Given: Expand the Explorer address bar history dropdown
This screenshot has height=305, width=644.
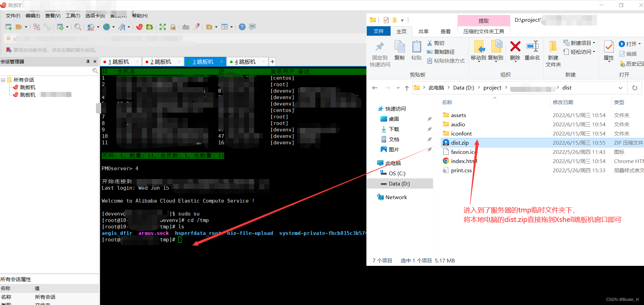Looking at the screenshot, I should coord(621,88).
